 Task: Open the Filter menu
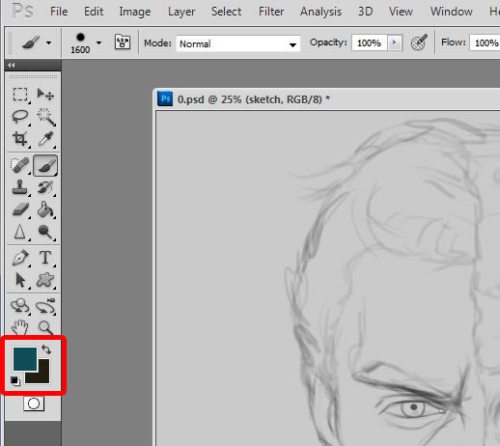271,12
